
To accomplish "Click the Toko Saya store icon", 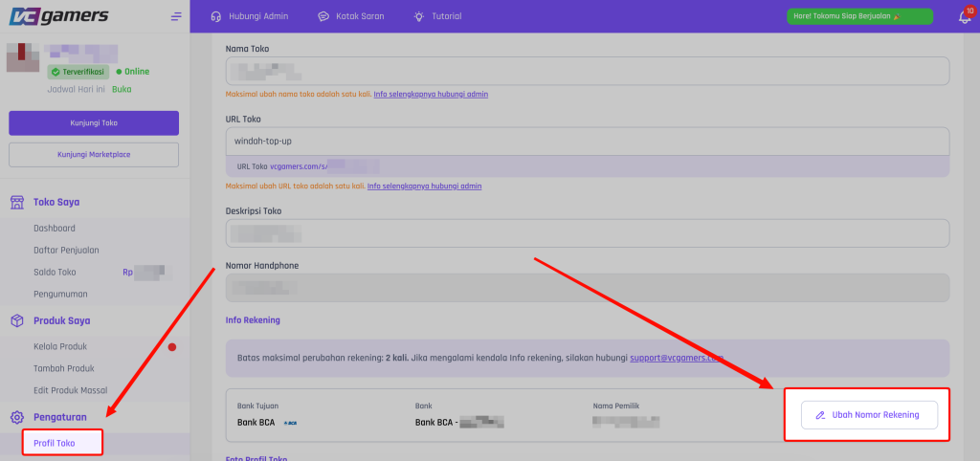I will (17, 202).
